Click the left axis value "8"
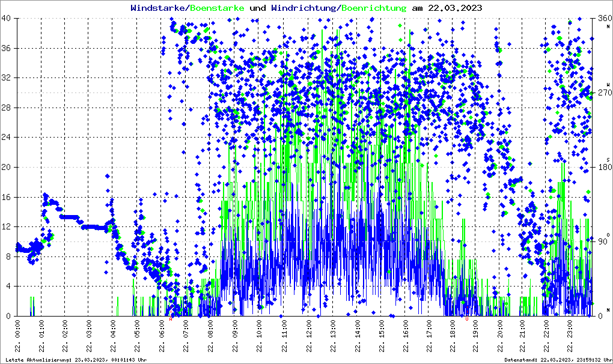The width and height of the screenshot is (613, 364). [x=8, y=256]
